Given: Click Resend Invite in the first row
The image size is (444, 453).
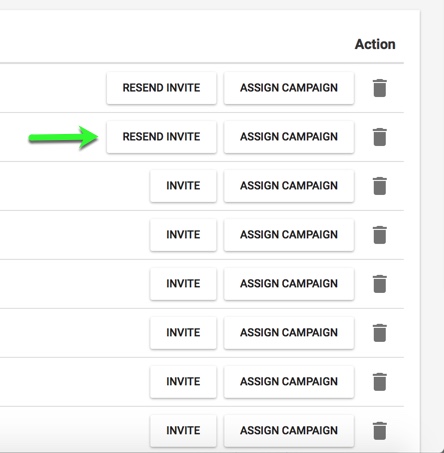Looking at the screenshot, I should (162, 88).
